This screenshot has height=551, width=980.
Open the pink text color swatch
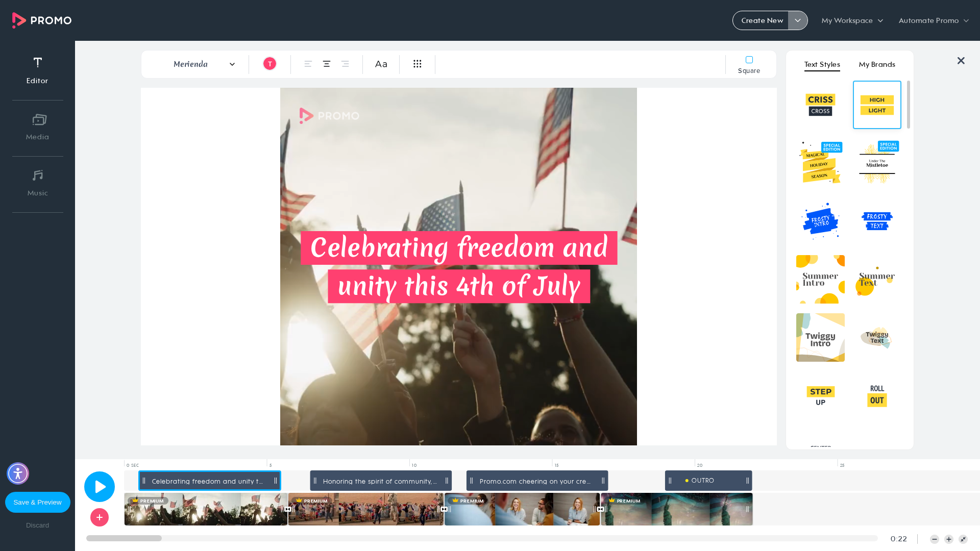click(269, 64)
